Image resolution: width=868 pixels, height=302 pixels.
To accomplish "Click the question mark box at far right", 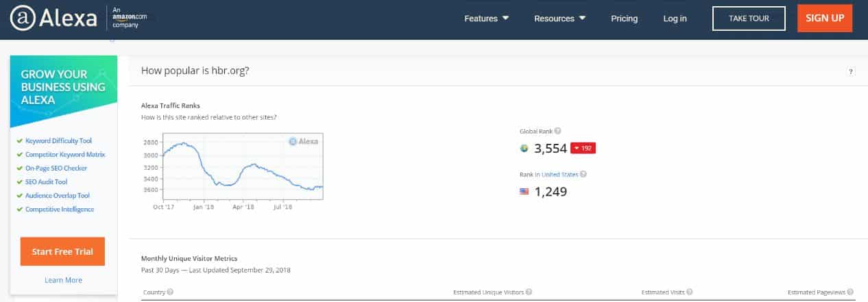I will coord(851,71).
